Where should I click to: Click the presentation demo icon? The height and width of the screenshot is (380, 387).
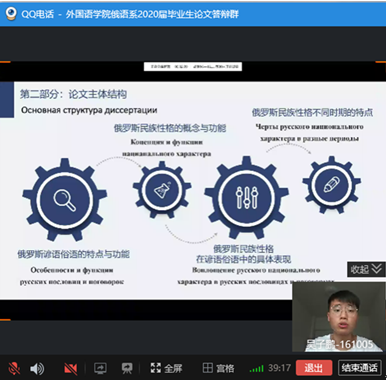tap(127, 368)
